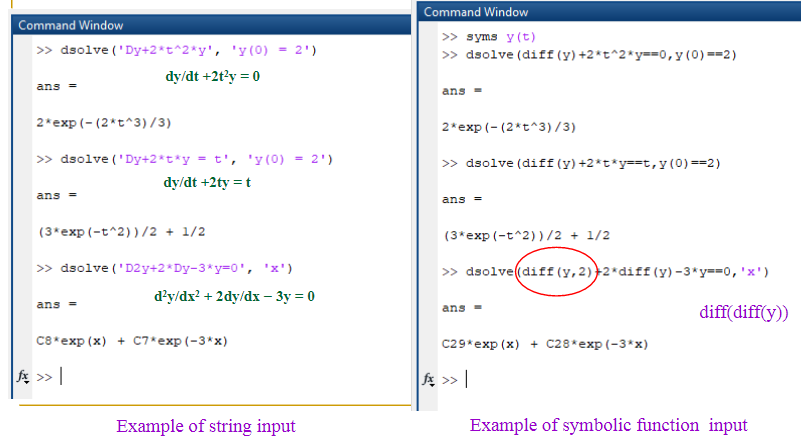
Task: Click the equation label dy/dt +2ty = t
Action: [207, 182]
